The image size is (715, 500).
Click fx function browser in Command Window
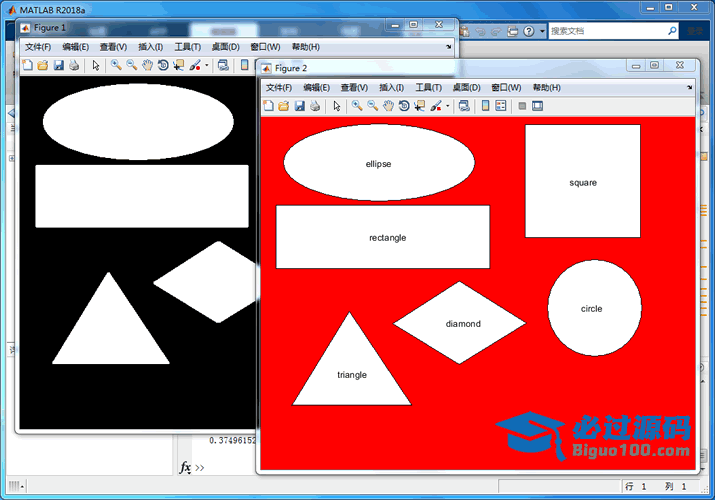click(x=185, y=468)
